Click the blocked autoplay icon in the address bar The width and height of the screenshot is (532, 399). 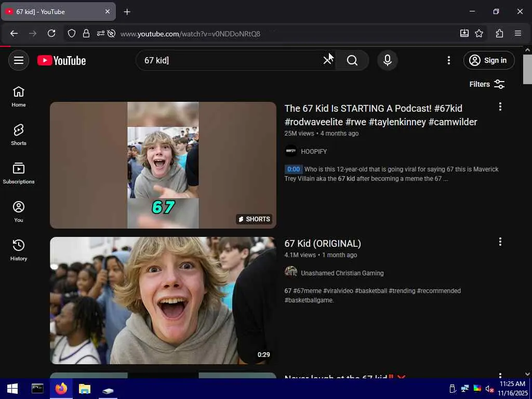click(x=111, y=34)
